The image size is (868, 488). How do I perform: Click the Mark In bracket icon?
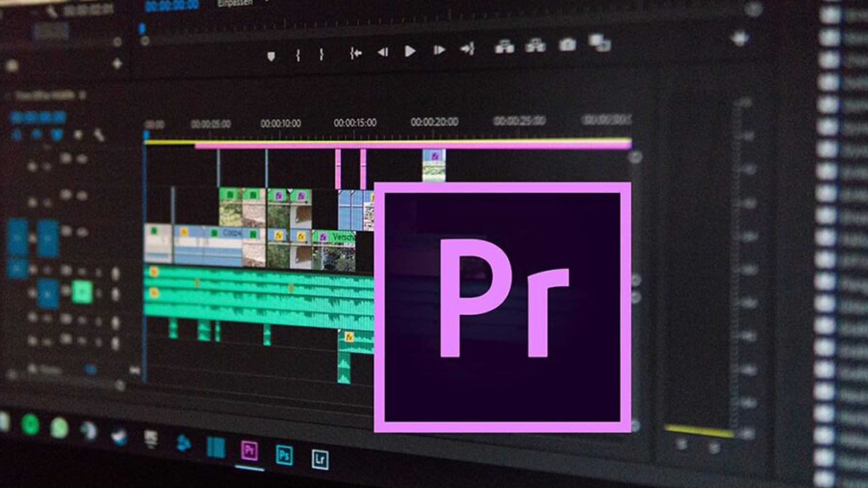298,55
